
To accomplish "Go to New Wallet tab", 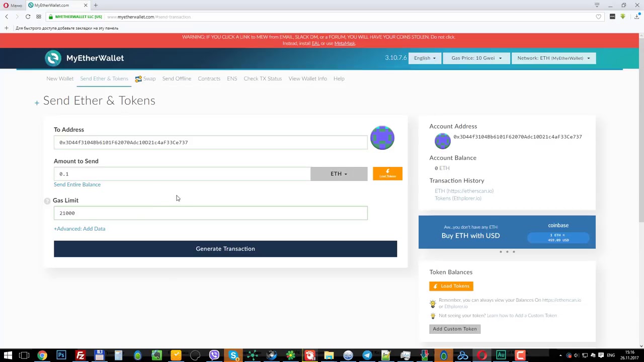I will 60,78.
